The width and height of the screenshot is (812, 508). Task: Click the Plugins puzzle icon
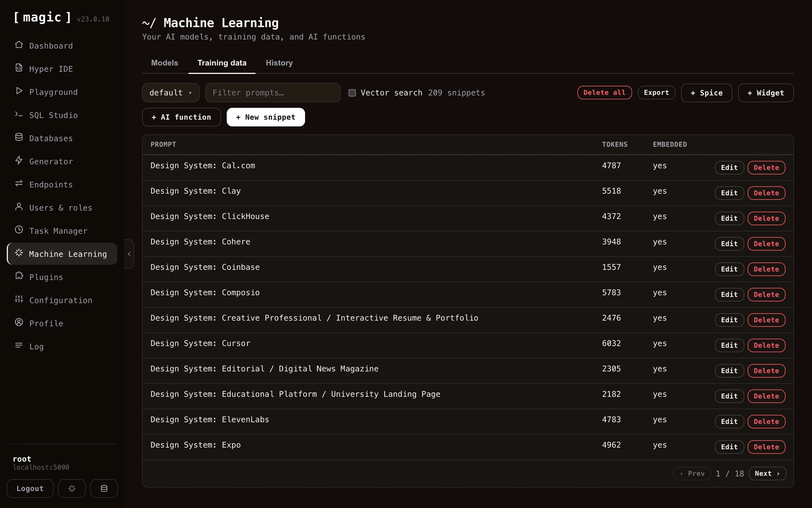(x=19, y=276)
